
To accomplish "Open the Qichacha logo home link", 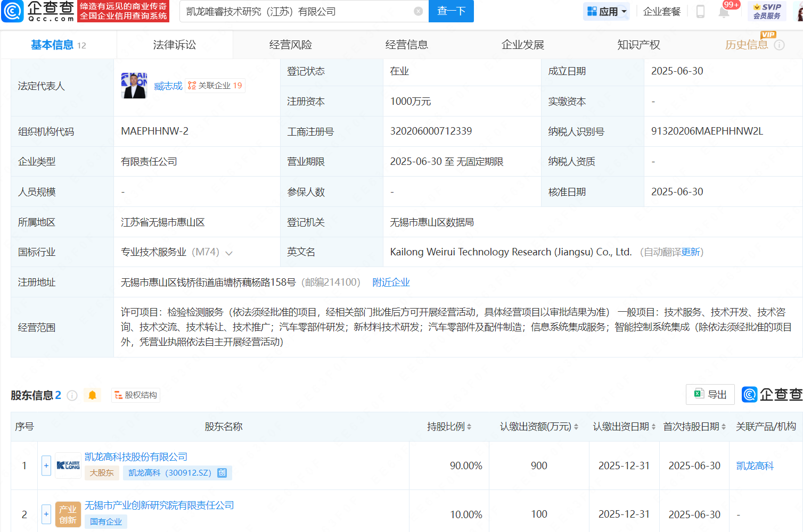I will point(38,11).
